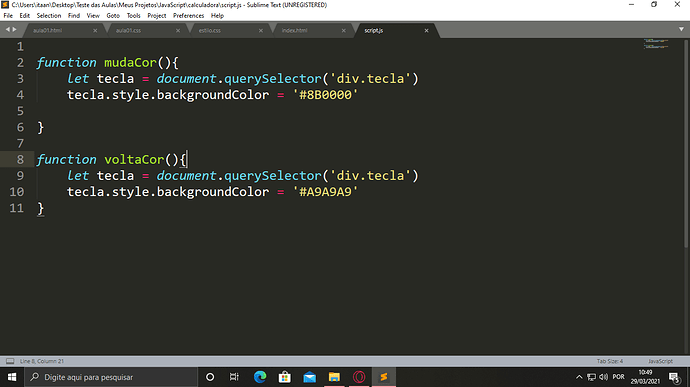Viewport: 690px width, 387px height.
Task: Launch Microsoft Edge from taskbar
Action: (x=260, y=377)
